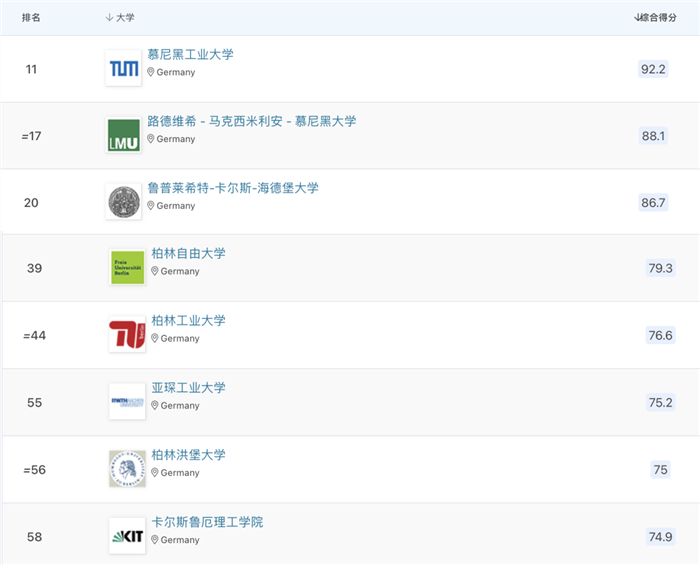
Task: Open the 卡尔斯鲁厄理工学院 link
Action: pos(207,522)
